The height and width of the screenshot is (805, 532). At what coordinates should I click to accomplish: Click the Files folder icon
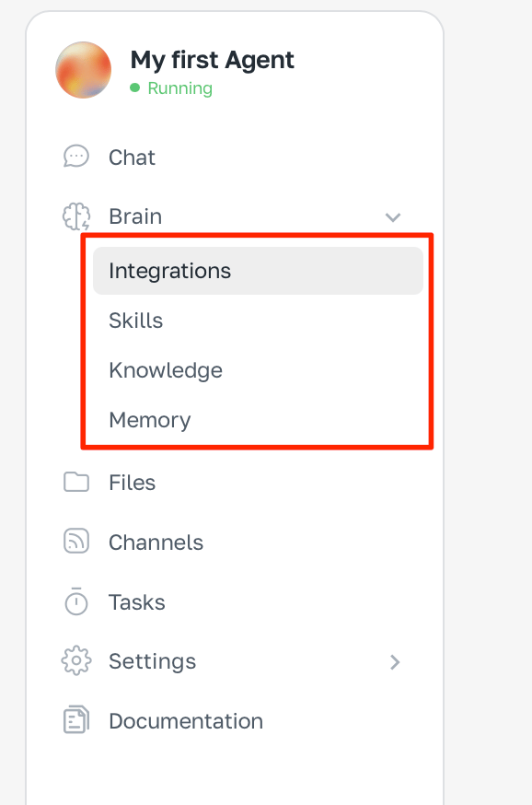pyautogui.click(x=75, y=482)
